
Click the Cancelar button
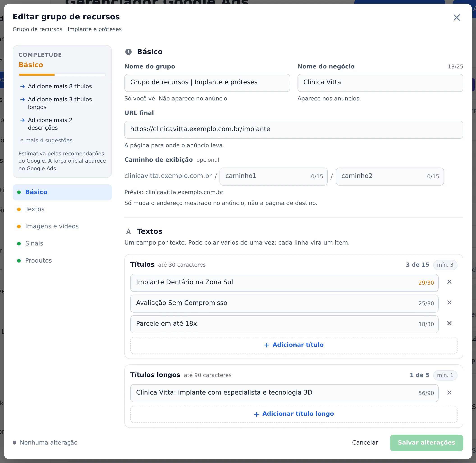pyautogui.click(x=365, y=443)
